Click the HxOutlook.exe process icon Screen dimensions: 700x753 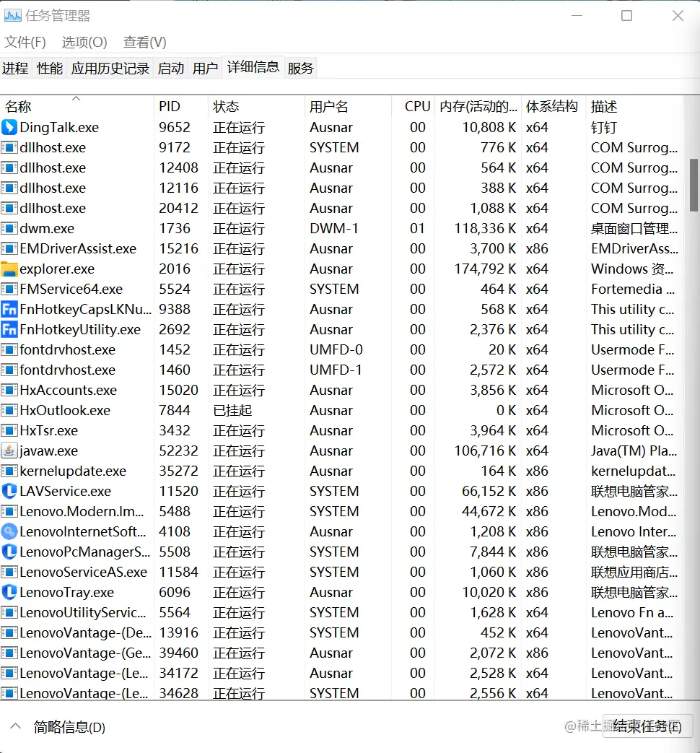(8, 410)
